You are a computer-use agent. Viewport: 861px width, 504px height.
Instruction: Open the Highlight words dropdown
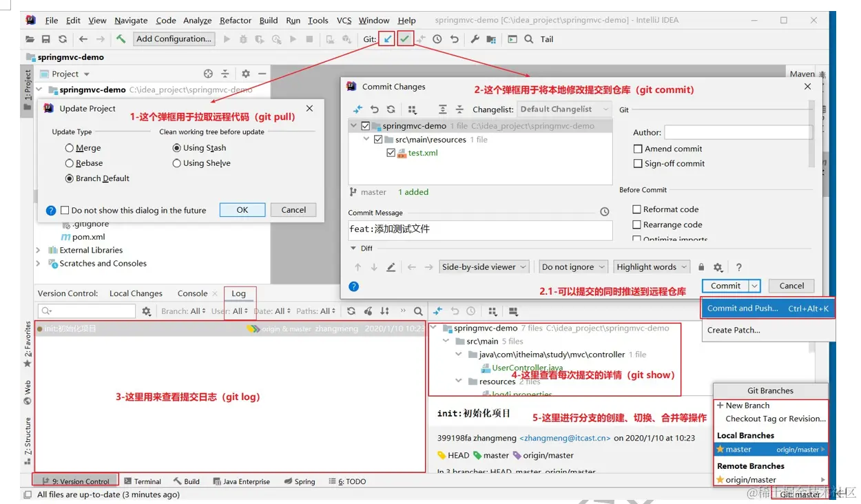coord(652,267)
